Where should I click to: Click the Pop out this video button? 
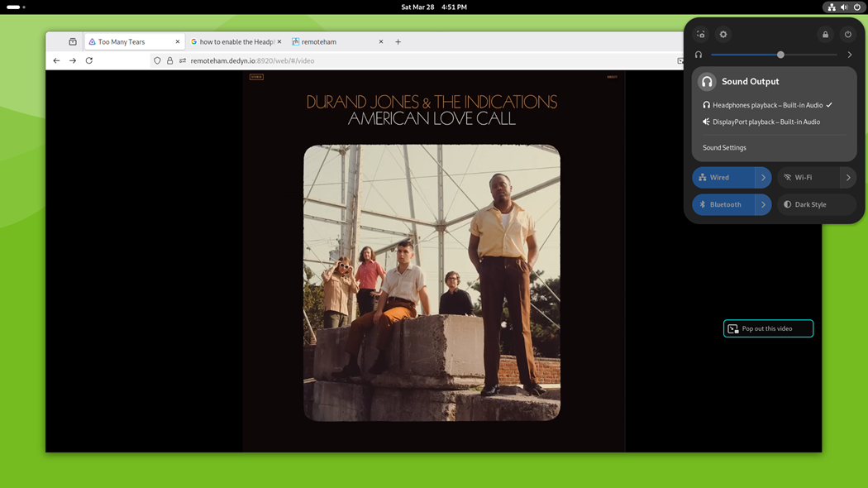(768, 328)
